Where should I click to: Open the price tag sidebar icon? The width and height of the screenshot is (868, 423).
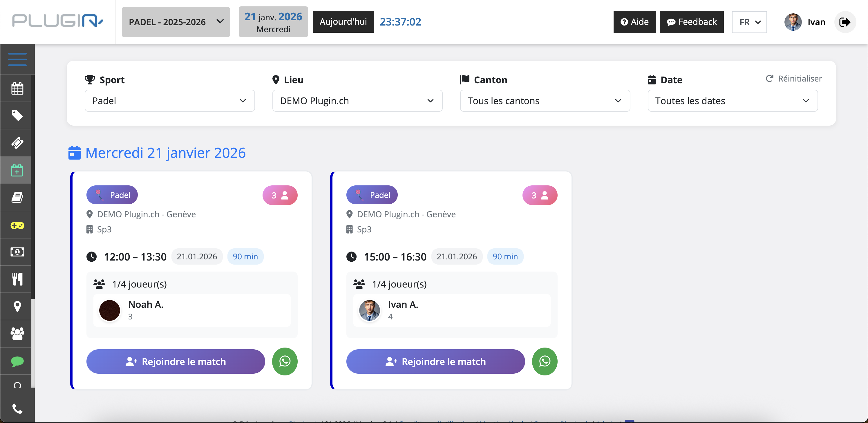17,115
